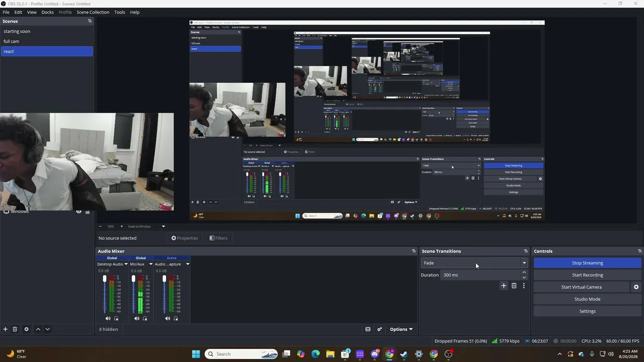Viewport: 644px width, 362px height.
Task: Select the react scene
Action: click(47, 51)
